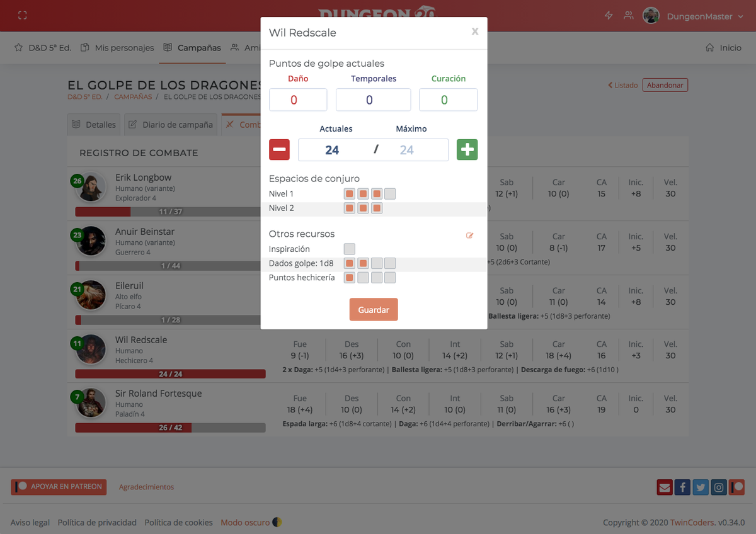Toggle the third Nivel 1 spell slot
This screenshot has width=756, height=534.
pos(377,193)
